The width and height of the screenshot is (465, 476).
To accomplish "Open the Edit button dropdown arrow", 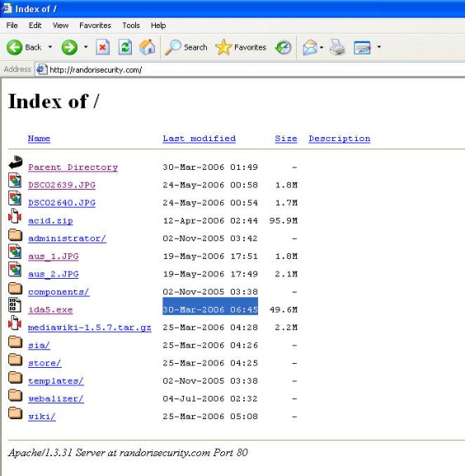I will pyautogui.click(x=379, y=47).
